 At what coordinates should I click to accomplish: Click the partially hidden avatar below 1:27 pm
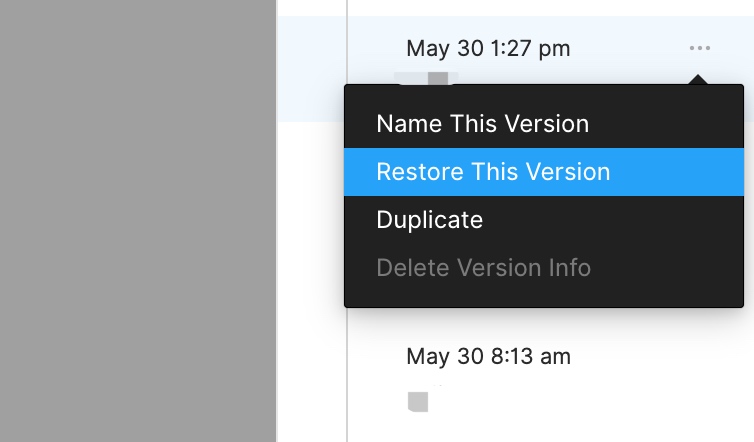(x=438, y=78)
